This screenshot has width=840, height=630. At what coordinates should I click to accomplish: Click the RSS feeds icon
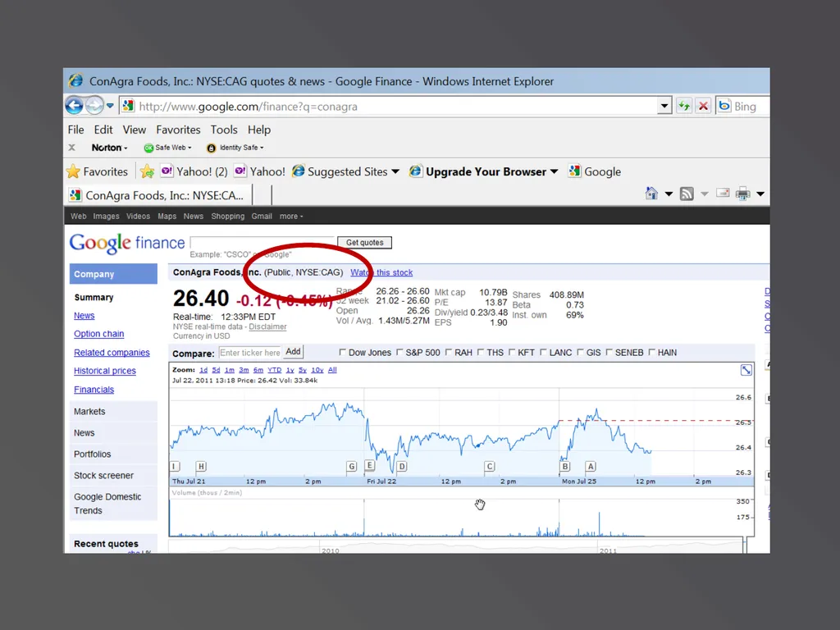pos(687,194)
